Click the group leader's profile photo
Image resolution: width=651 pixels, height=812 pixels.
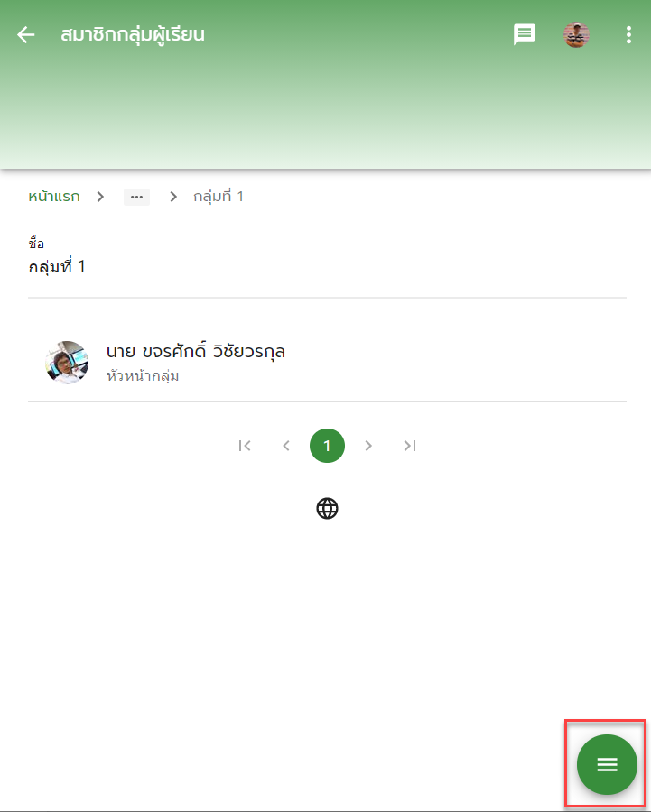point(67,363)
